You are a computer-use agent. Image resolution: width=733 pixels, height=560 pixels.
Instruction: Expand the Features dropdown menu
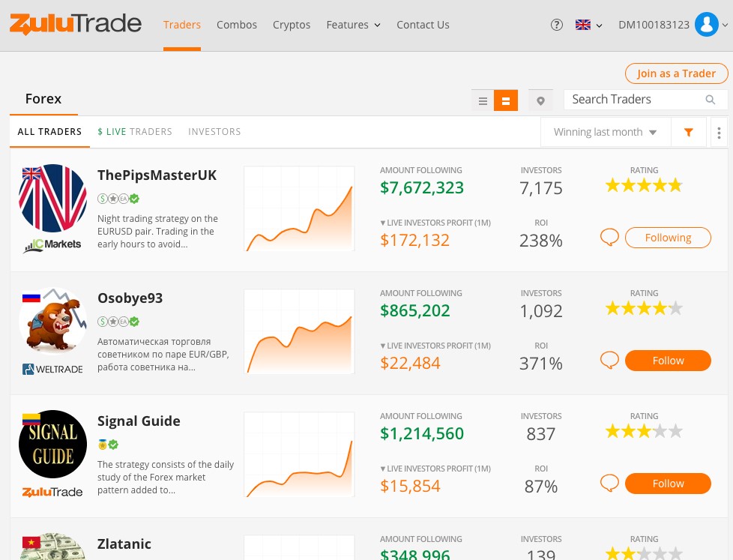point(353,25)
